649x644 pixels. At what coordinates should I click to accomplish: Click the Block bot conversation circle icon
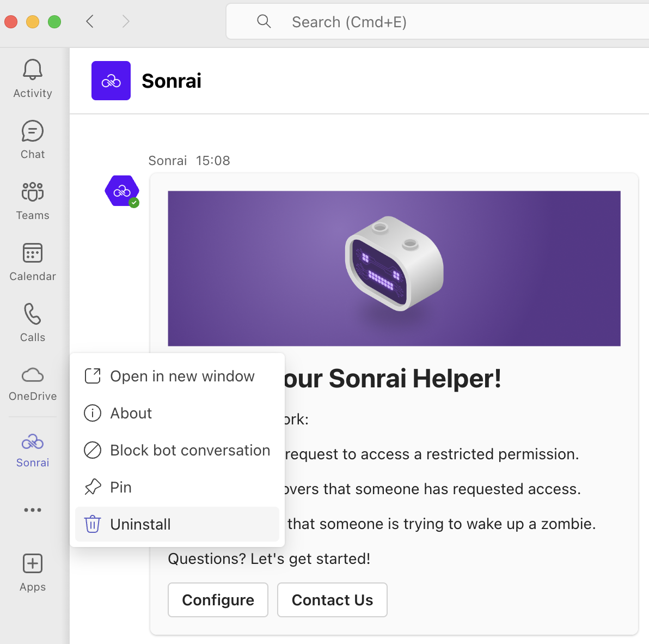tap(93, 450)
